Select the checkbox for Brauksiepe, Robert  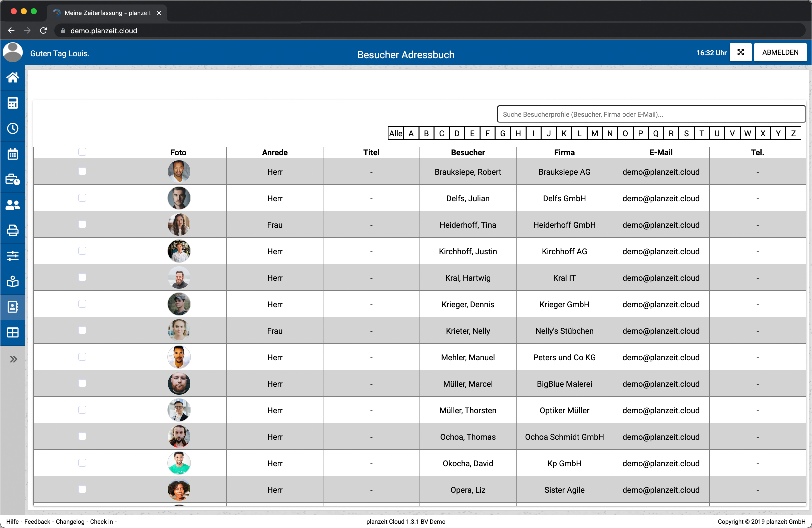(82, 171)
